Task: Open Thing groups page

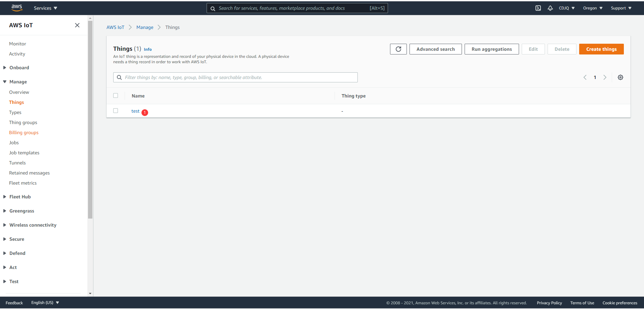Action: [x=23, y=122]
